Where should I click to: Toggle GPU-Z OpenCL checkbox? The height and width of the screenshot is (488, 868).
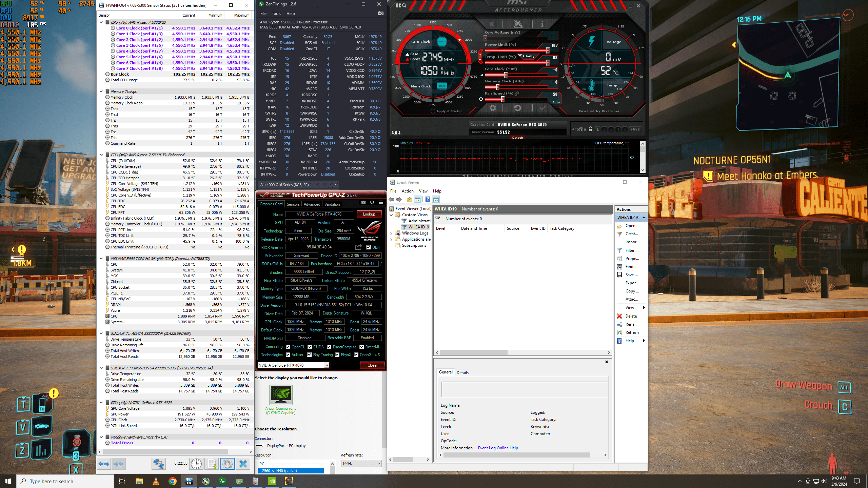point(288,347)
